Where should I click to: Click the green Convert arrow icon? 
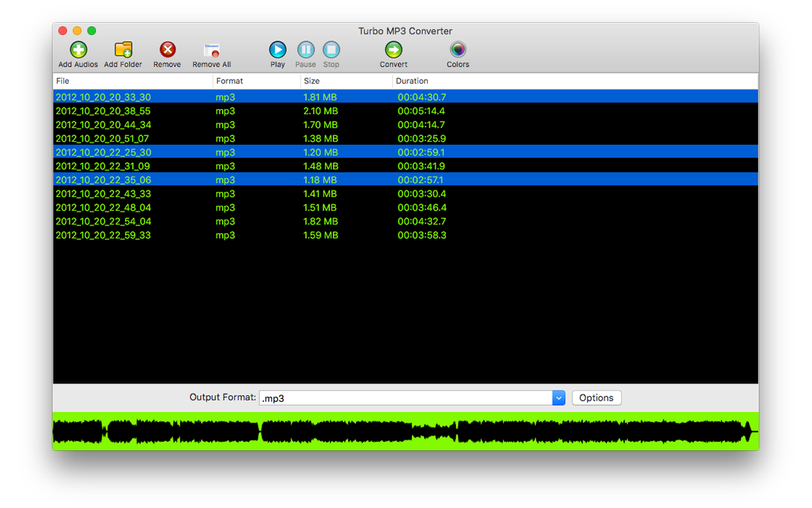393,50
